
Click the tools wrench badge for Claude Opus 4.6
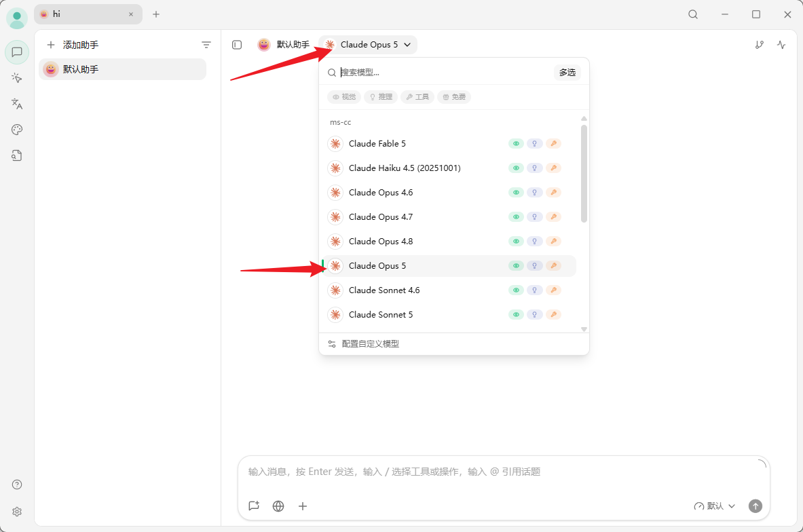tap(554, 193)
